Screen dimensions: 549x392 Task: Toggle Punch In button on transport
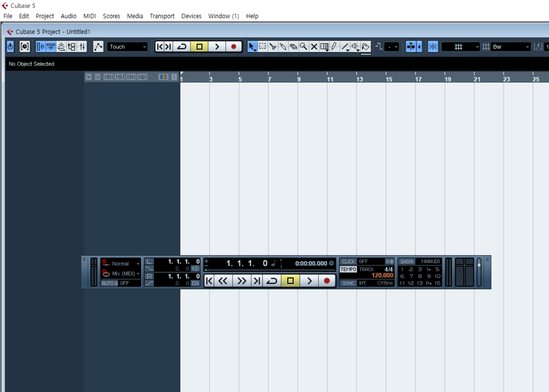tap(149, 269)
